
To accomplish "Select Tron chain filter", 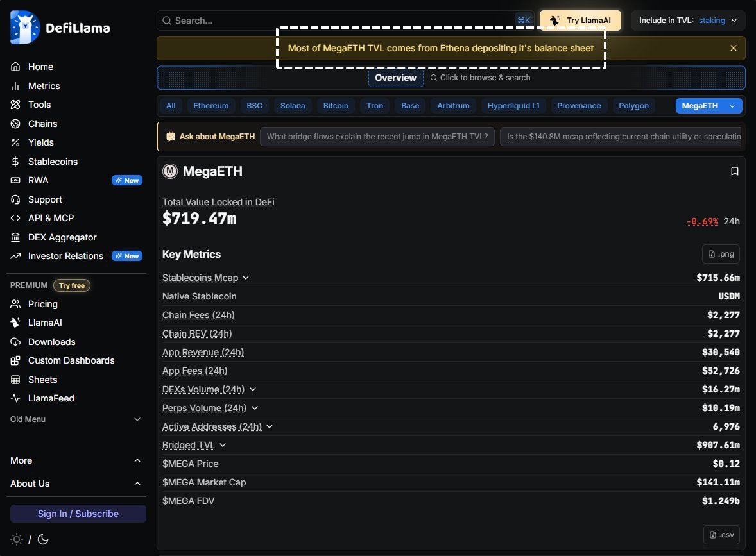I will pos(375,106).
